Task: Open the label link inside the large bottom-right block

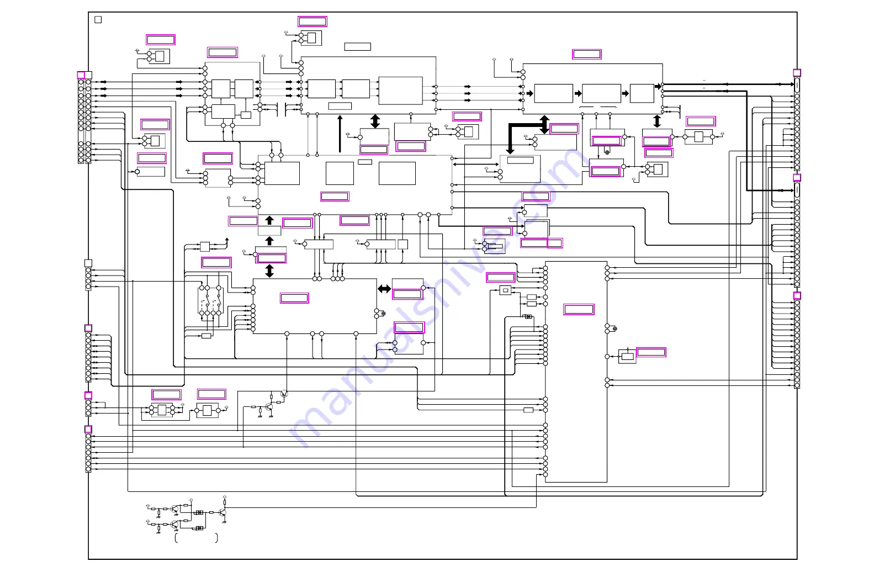Action: 579,310
